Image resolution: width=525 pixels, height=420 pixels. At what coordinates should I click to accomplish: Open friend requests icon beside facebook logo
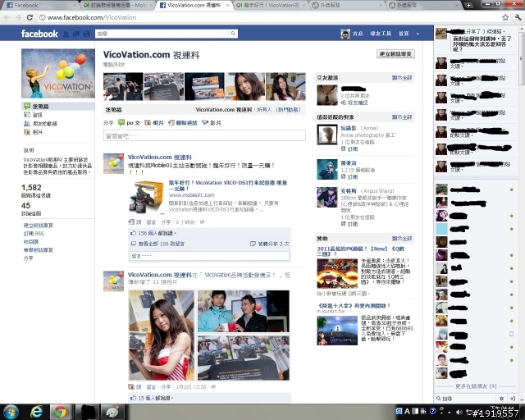(x=66, y=34)
